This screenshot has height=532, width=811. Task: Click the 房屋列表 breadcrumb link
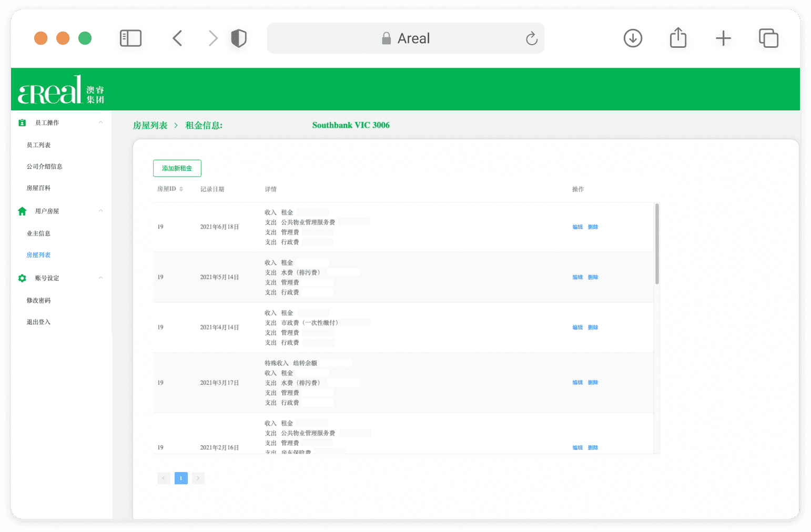150,125
